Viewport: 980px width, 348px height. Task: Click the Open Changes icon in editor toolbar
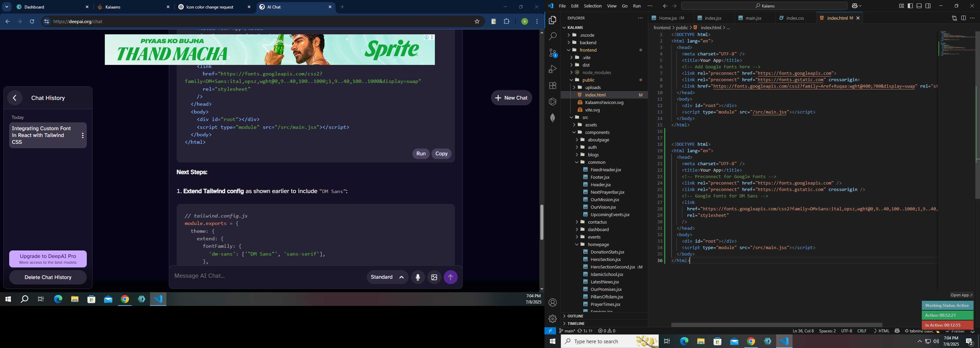pos(954,18)
